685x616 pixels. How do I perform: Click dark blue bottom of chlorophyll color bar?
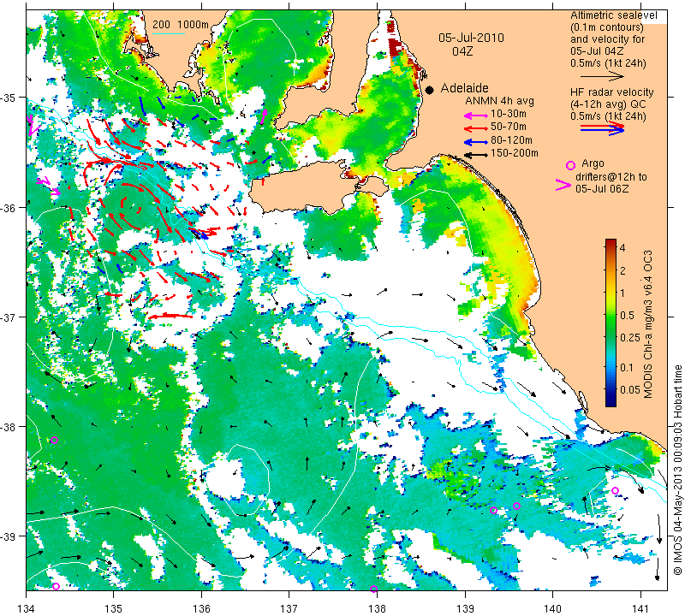tap(611, 400)
